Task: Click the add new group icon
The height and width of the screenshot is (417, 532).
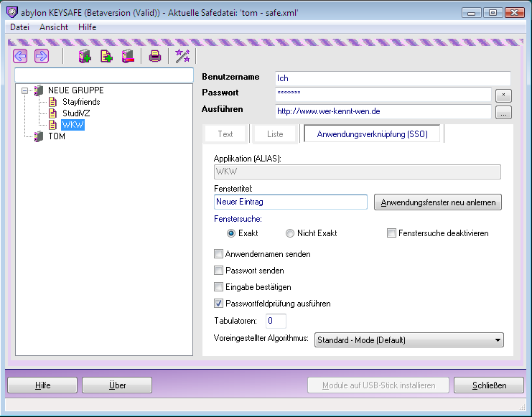Action: point(85,56)
